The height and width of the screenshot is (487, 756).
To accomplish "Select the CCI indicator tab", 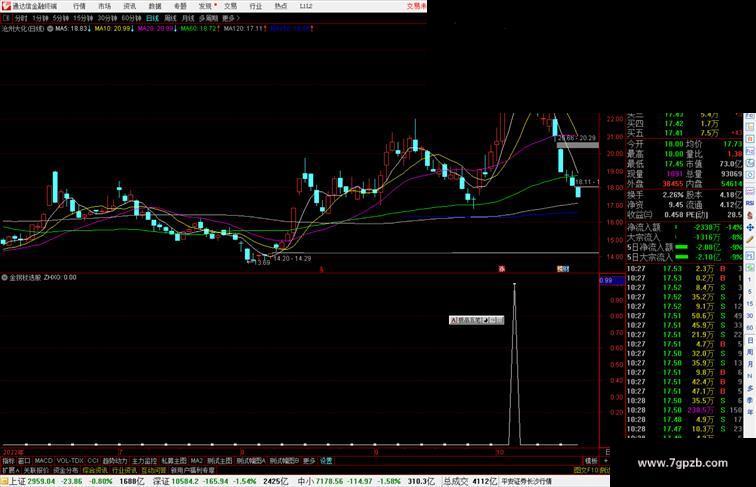I will tap(93, 461).
